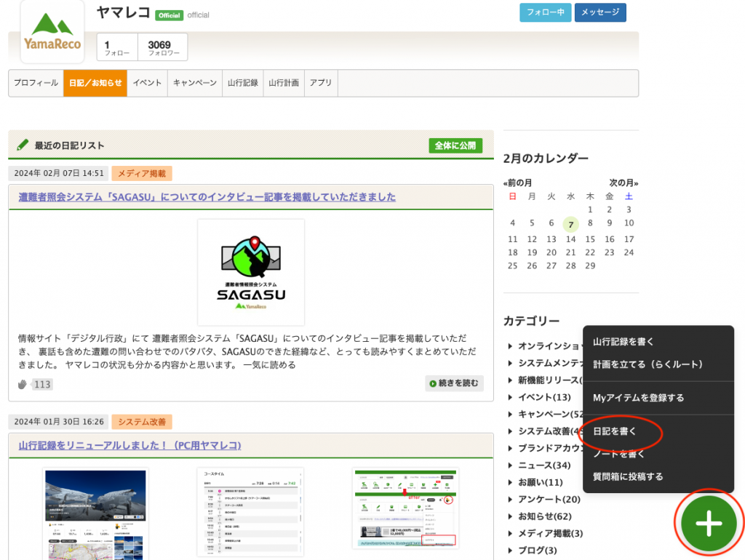Open the green plus floating action button
The image size is (745, 560).
coord(709,523)
